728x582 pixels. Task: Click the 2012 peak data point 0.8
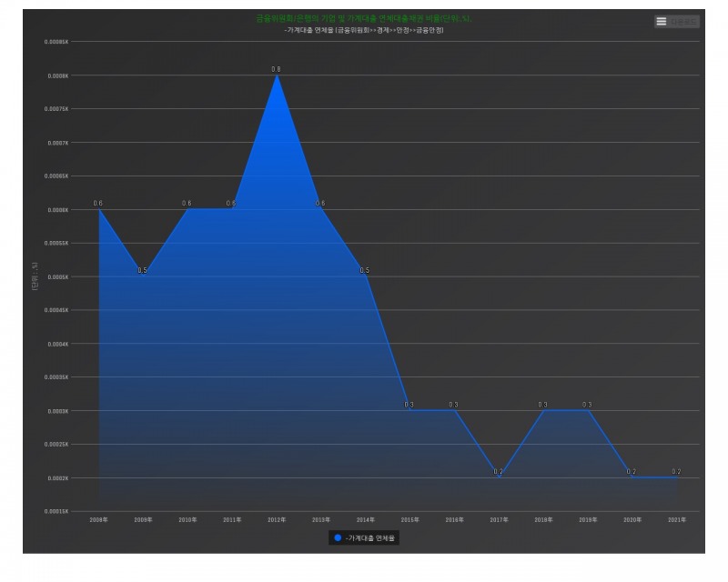[x=277, y=75]
